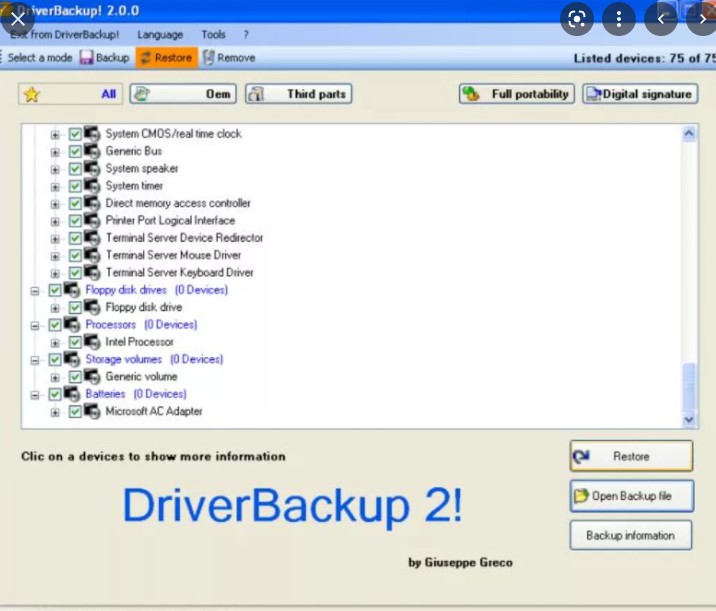The width and height of the screenshot is (716, 611).
Task: Click the Remove mode icon
Action: pyautogui.click(x=208, y=58)
